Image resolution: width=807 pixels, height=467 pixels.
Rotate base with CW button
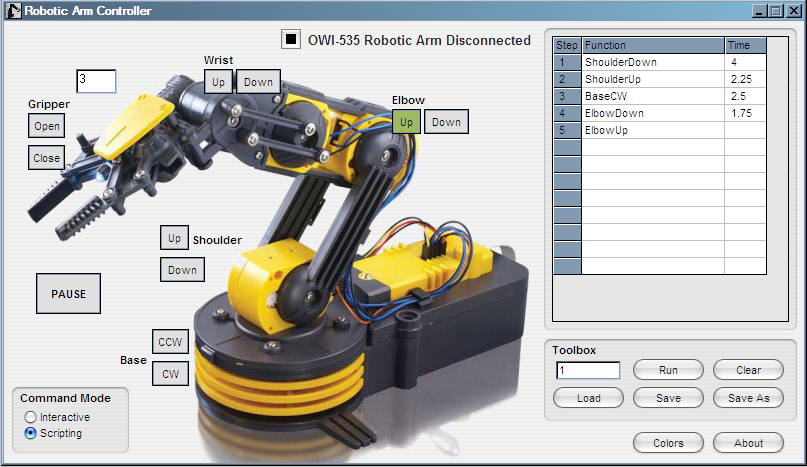(169, 375)
